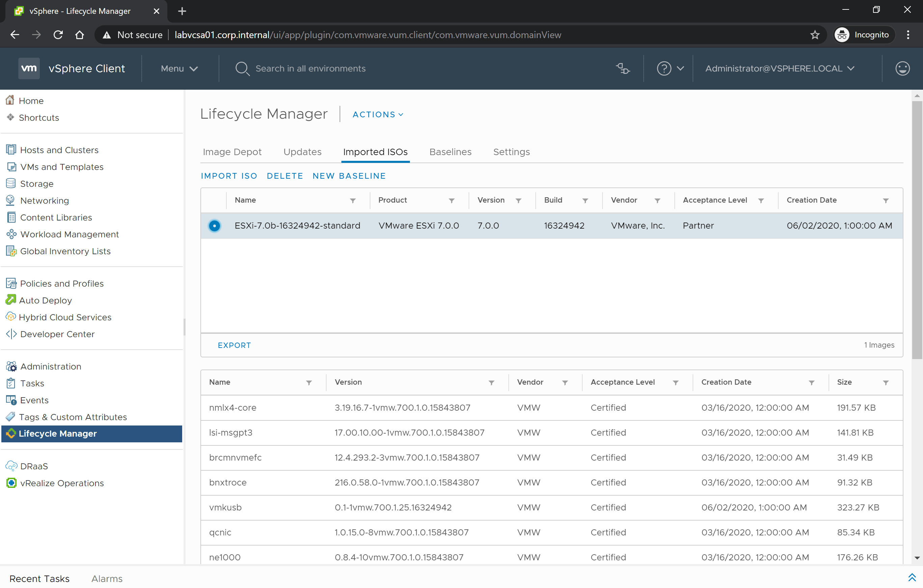Click the Lifecycle Manager sidebar icon
The image size is (923, 588).
coord(11,434)
